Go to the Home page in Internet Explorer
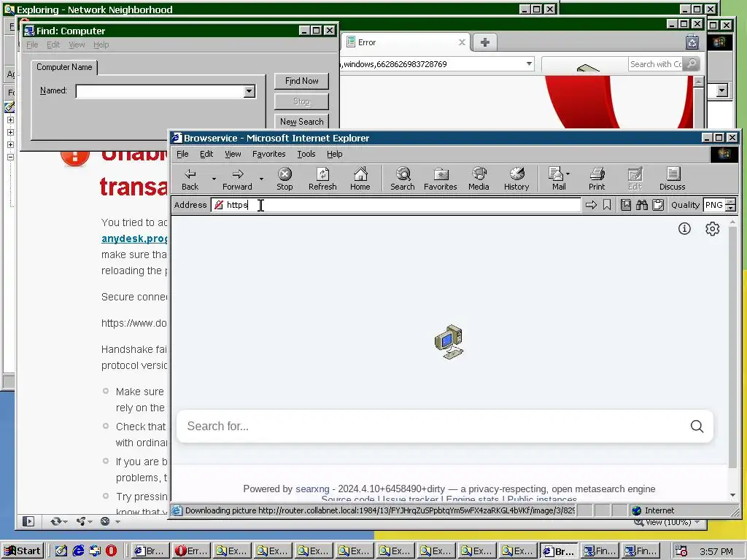Image resolution: width=747 pixels, height=560 pixels. (360, 179)
